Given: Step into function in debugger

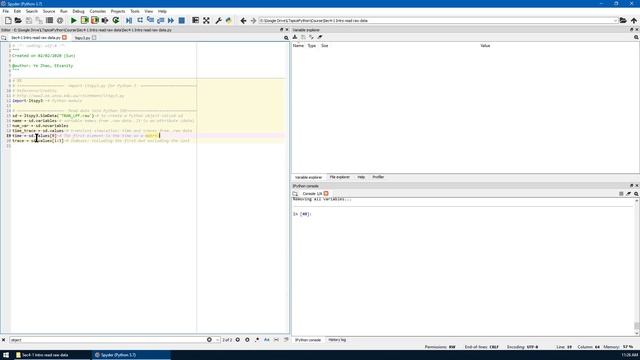Looking at the screenshot, I should [150, 20].
